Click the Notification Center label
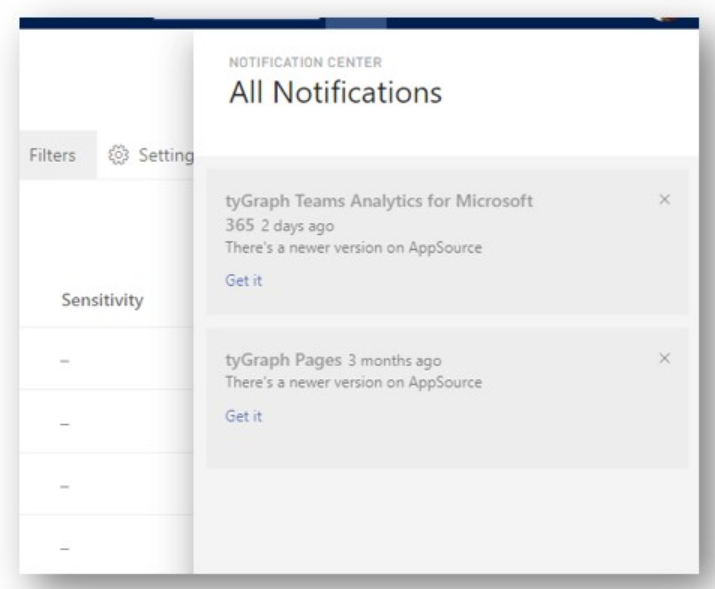Screen dimensions: 715x589 [305, 62]
